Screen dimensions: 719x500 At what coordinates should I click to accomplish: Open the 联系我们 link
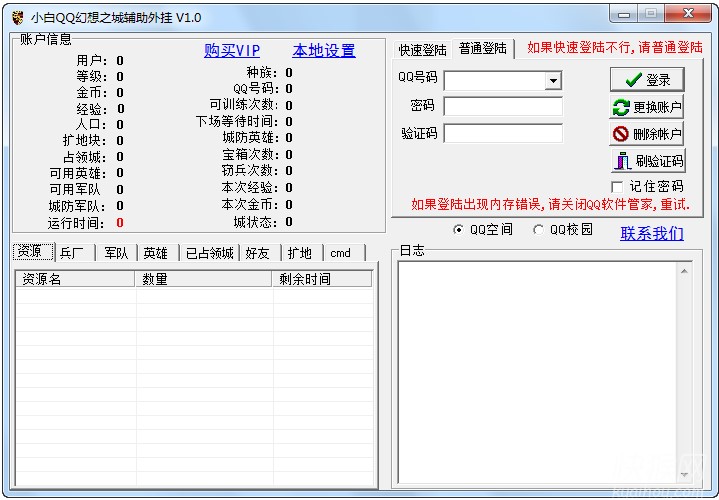(x=652, y=233)
